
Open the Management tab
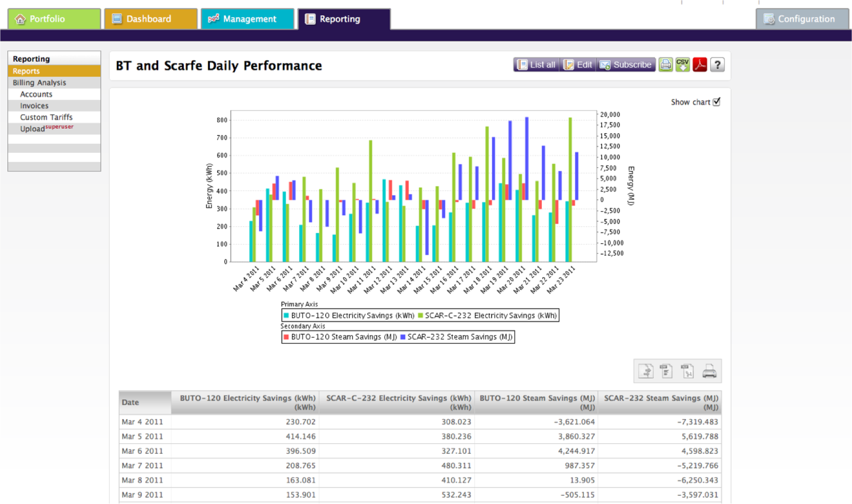pos(247,19)
